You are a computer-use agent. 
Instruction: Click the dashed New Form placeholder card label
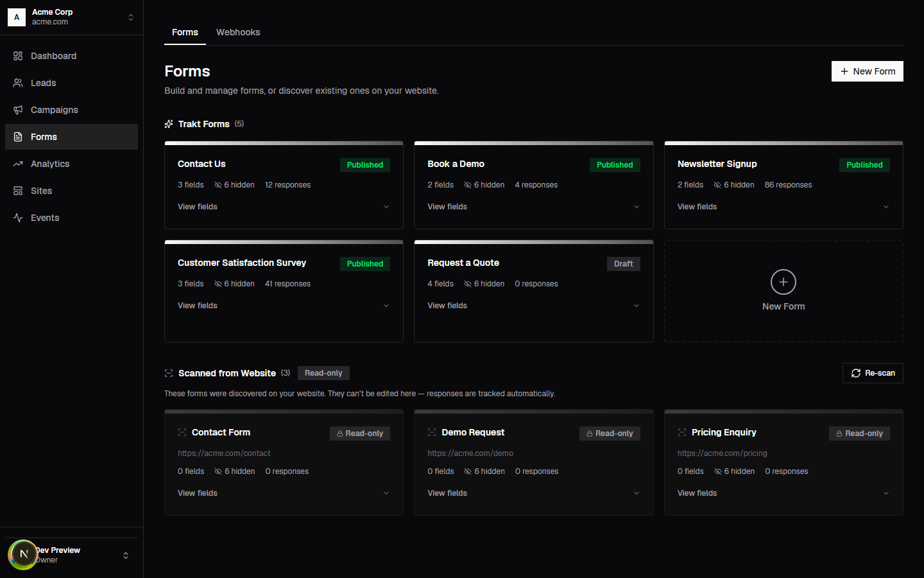(x=783, y=306)
